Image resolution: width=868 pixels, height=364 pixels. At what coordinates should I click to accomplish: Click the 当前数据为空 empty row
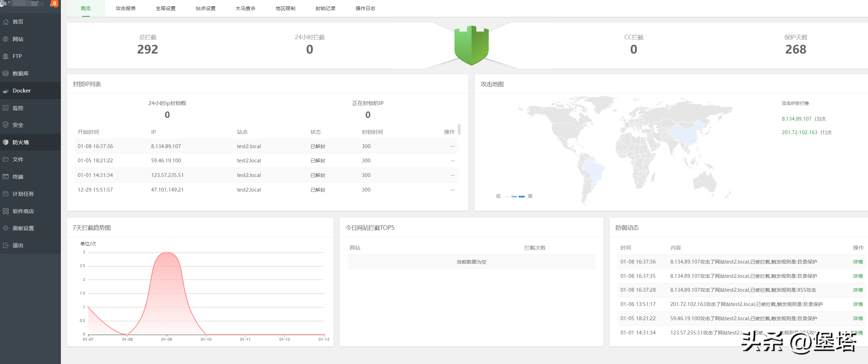[471, 262]
